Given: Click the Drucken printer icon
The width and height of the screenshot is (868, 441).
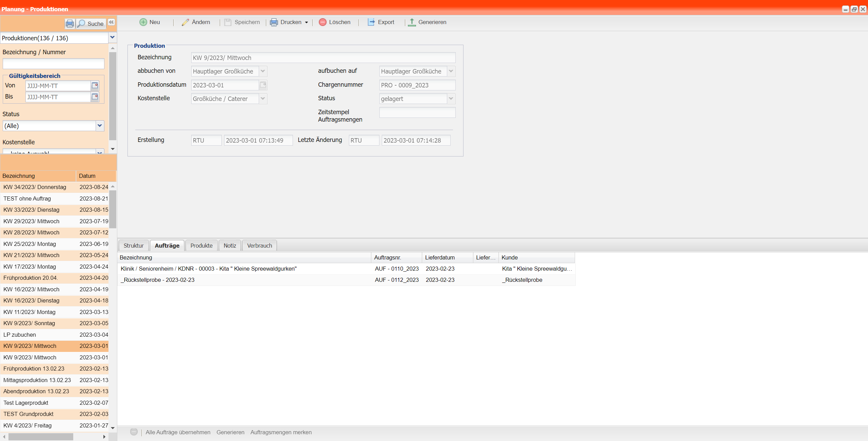Looking at the screenshot, I should click(x=274, y=22).
